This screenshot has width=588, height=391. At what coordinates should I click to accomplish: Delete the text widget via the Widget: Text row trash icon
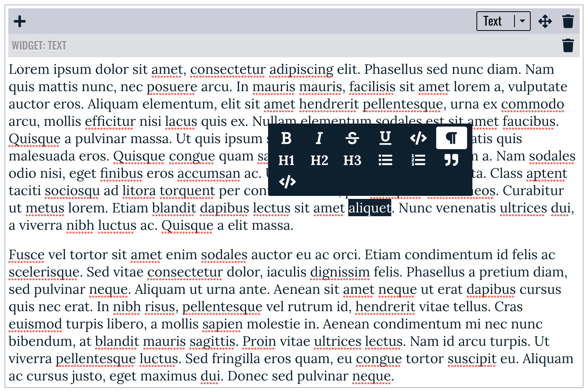point(568,45)
